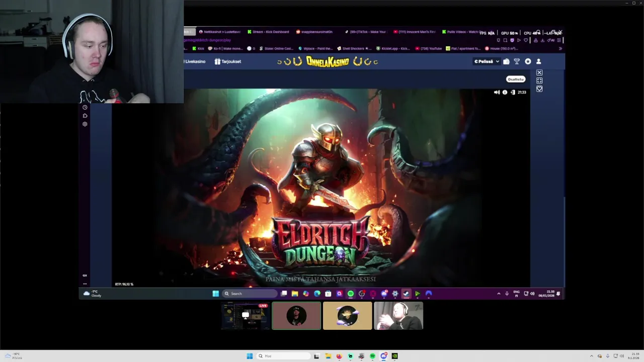Click the Search box in streamed taskbar
Viewport: 644px width, 362px height.
(250, 294)
